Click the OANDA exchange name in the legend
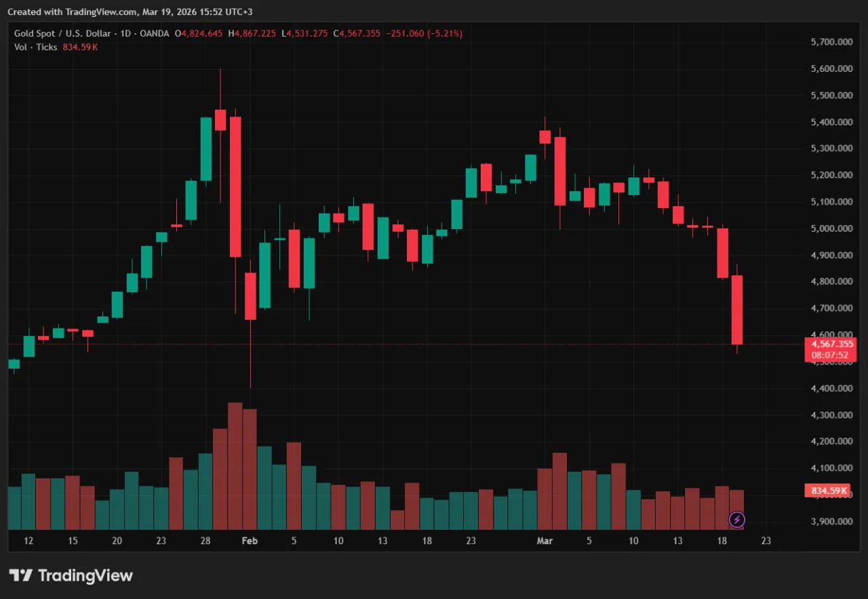Image resolution: width=868 pixels, height=599 pixels. click(x=155, y=33)
